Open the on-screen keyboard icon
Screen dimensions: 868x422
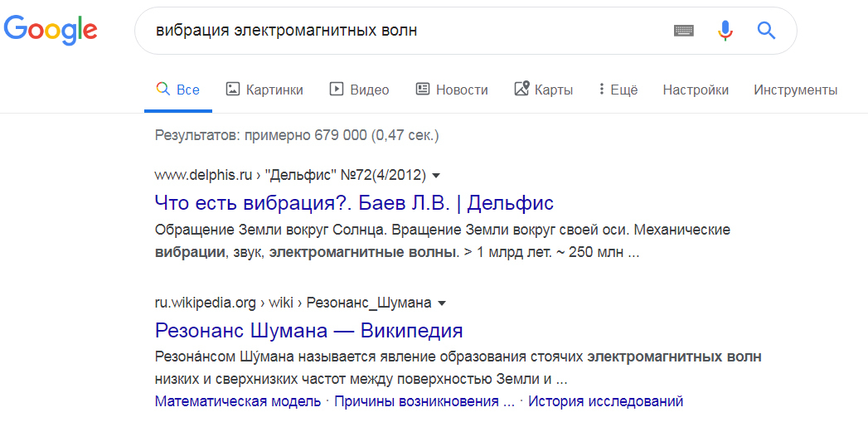coord(683,31)
